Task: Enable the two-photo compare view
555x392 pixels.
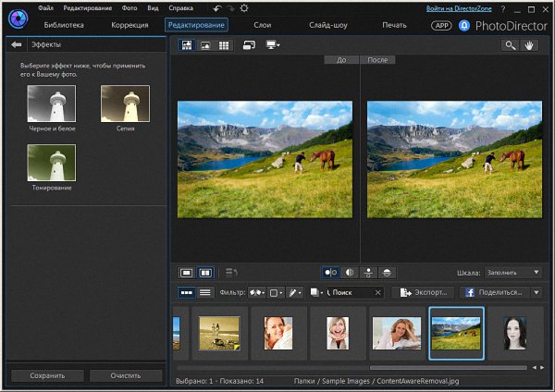Action: 205,273
